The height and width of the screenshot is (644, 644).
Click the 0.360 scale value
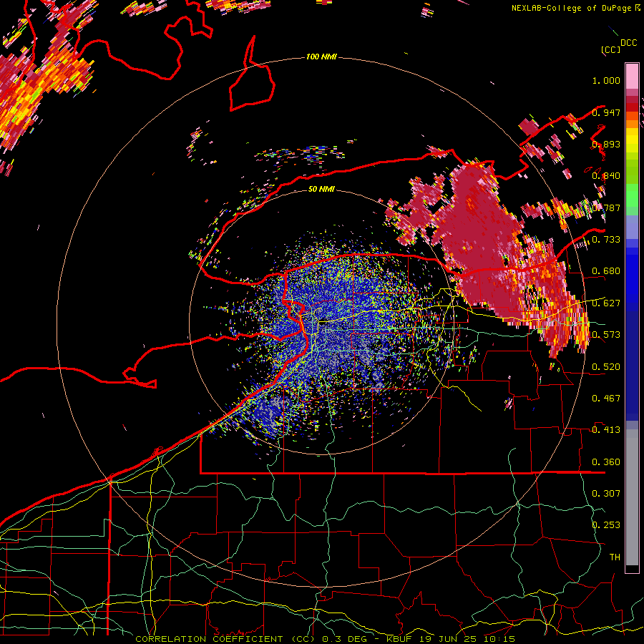[x=606, y=462]
